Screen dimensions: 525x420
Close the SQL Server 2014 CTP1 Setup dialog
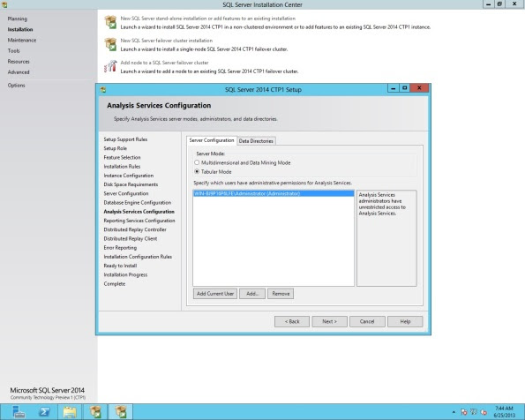click(419, 88)
